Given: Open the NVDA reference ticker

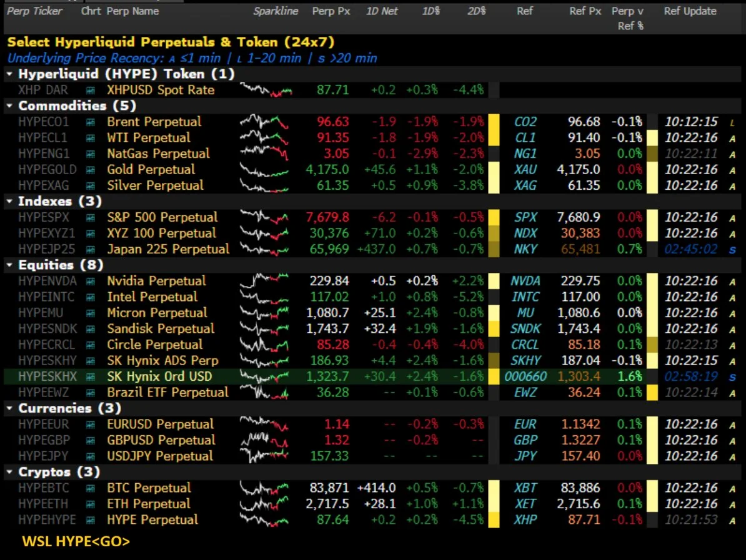Looking at the screenshot, I should 525,282.
